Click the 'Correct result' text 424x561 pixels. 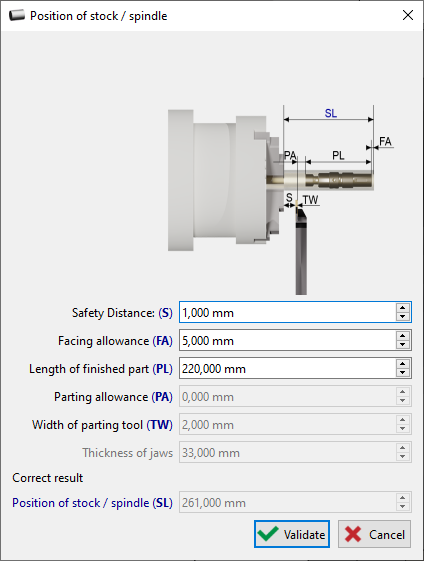tap(48, 478)
